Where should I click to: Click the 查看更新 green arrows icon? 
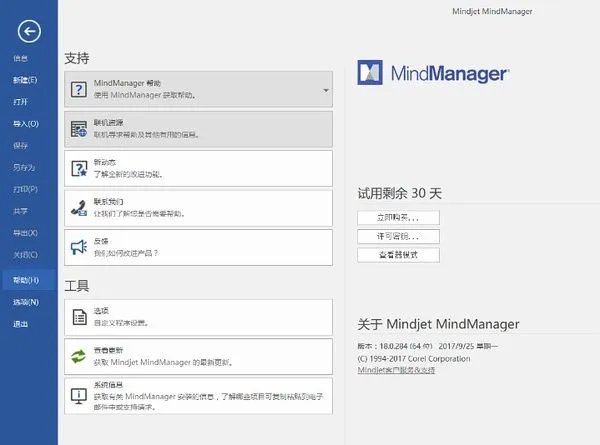79,356
